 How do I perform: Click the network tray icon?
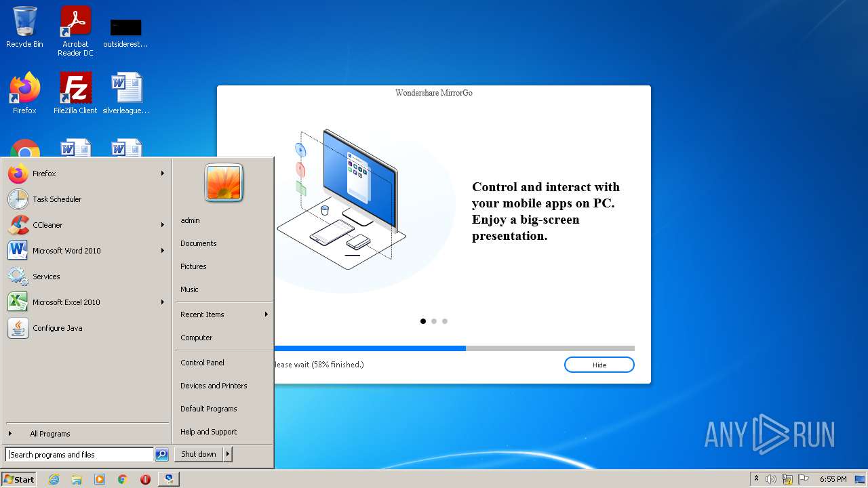[787, 479]
